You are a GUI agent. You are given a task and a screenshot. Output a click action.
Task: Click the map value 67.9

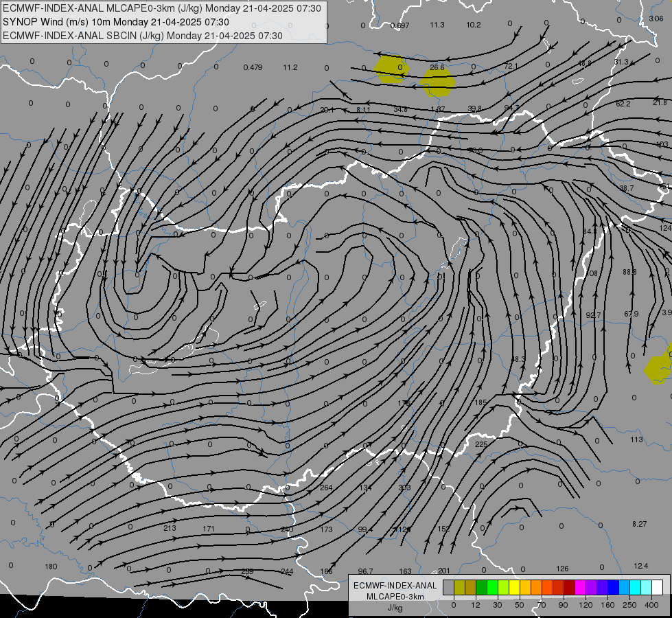[632, 314]
